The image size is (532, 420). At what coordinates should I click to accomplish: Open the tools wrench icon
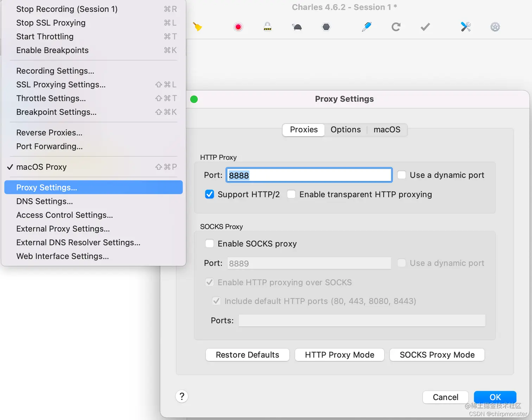pyautogui.click(x=466, y=27)
